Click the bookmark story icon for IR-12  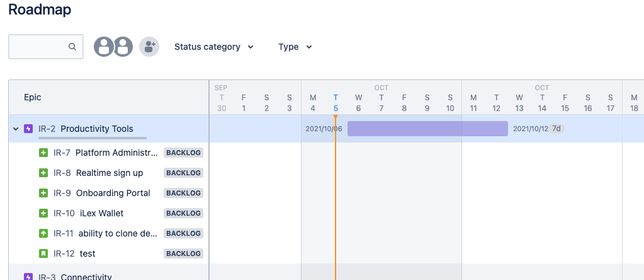[43, 254]
